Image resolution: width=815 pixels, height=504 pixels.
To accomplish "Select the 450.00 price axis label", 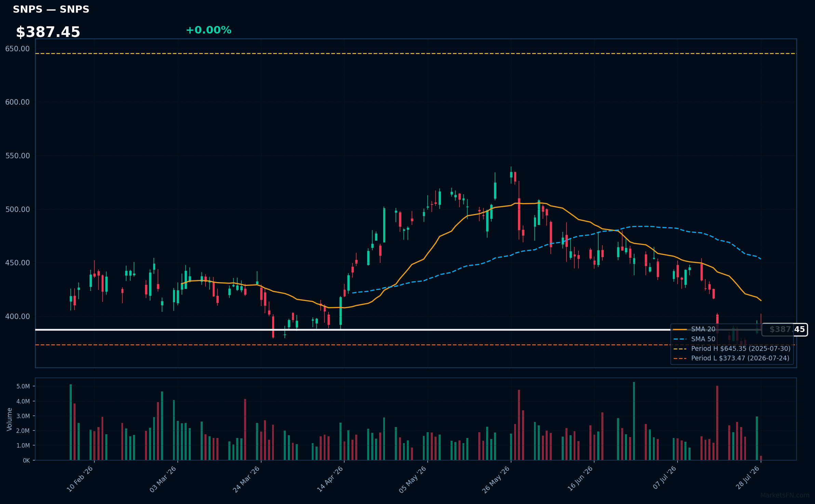I will tap(17, 263).
